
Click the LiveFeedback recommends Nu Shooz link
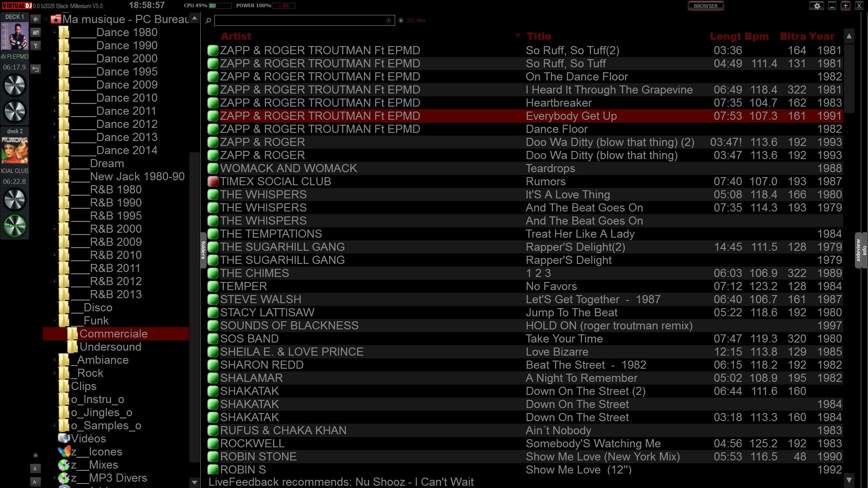click(341, 482)
